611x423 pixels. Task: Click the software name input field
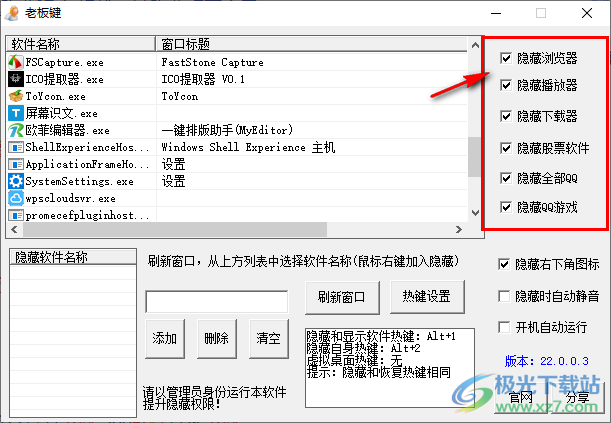(217, 301)
